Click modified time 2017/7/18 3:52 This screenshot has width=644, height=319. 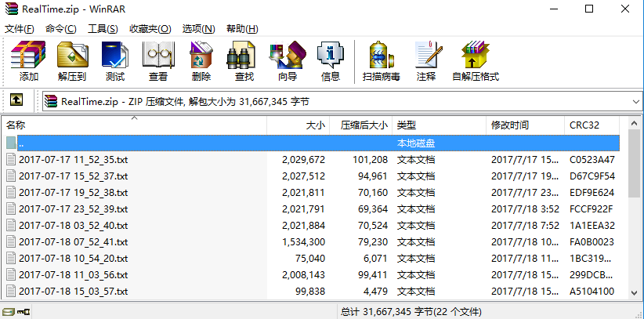[525, 208]
